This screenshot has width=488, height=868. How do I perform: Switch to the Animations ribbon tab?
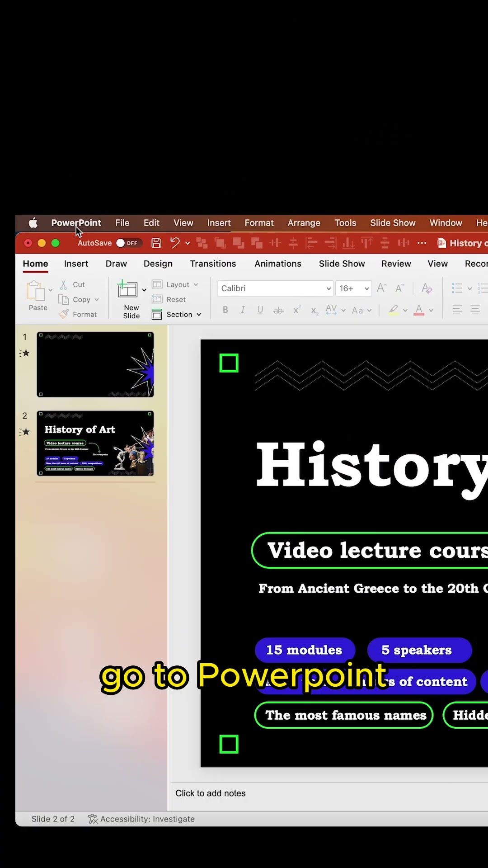277,264
